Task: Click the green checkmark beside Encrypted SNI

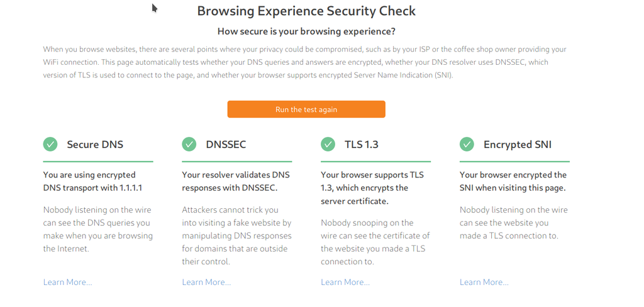Action: click(467, 144)
